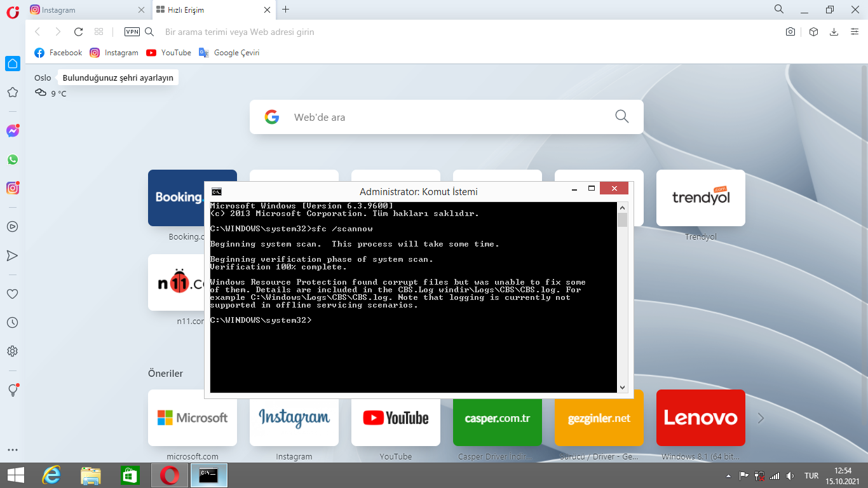The width and height of the screenshot is (868, 488).
Task: Open Google Çeviri bookmark
Action: tap(229, 53)
